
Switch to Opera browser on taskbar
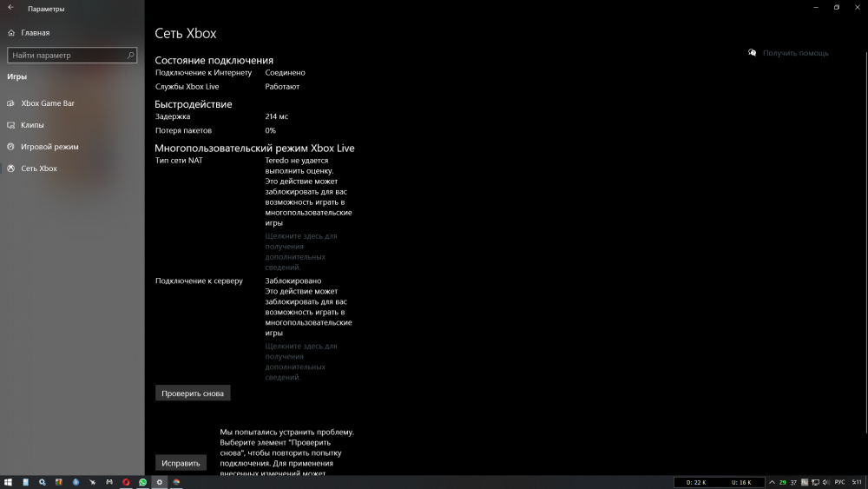pos(126,482)
